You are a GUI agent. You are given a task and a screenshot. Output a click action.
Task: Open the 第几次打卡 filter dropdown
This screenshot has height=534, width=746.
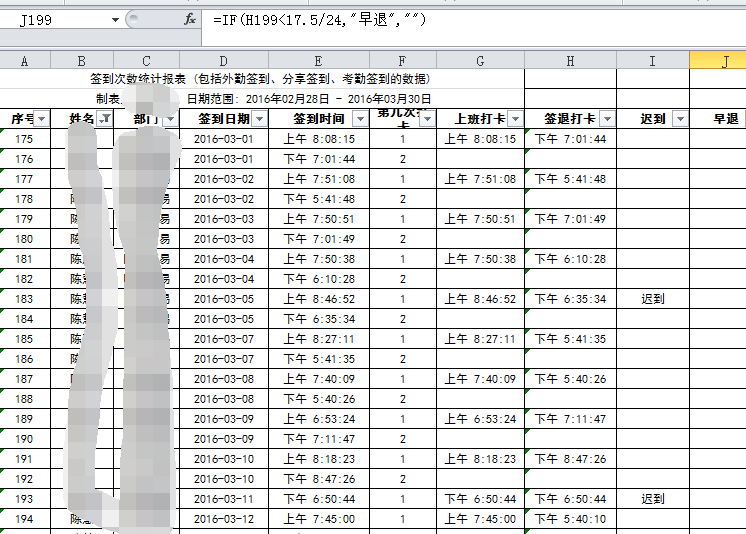pyautogui.click(x=427, y=119)
